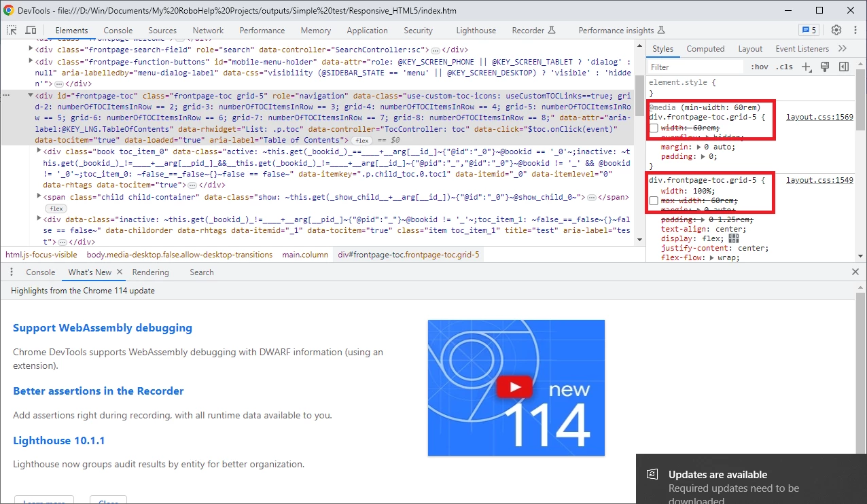Toggle the struck-through max-width: 60rem checkbox
867x504 pixels.
tap(654, 200)
